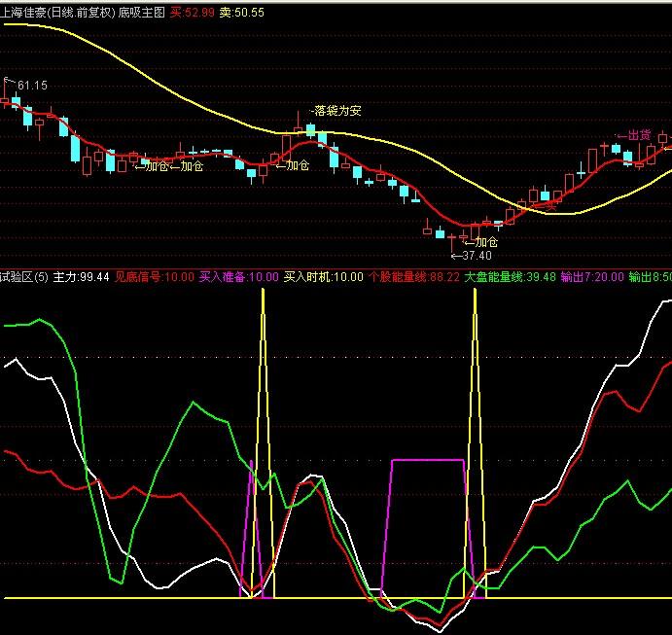Click the 落袋为安 annotation
Screen dimensions: 672x635
tap(338, 111)
